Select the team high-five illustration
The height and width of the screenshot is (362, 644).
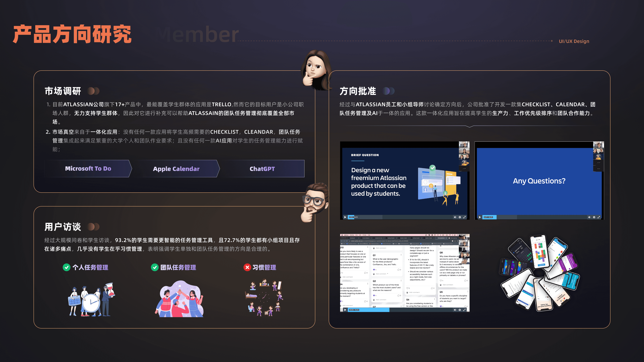[x=179, y=299]
